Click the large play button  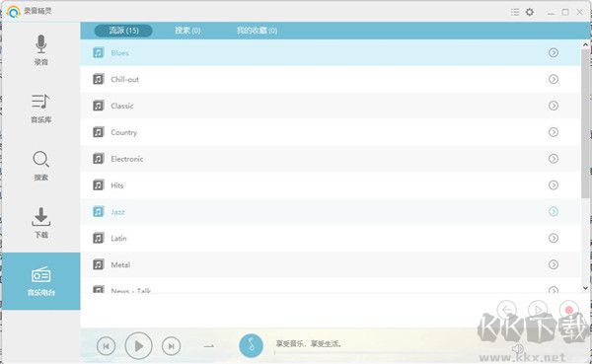(138, 345)
